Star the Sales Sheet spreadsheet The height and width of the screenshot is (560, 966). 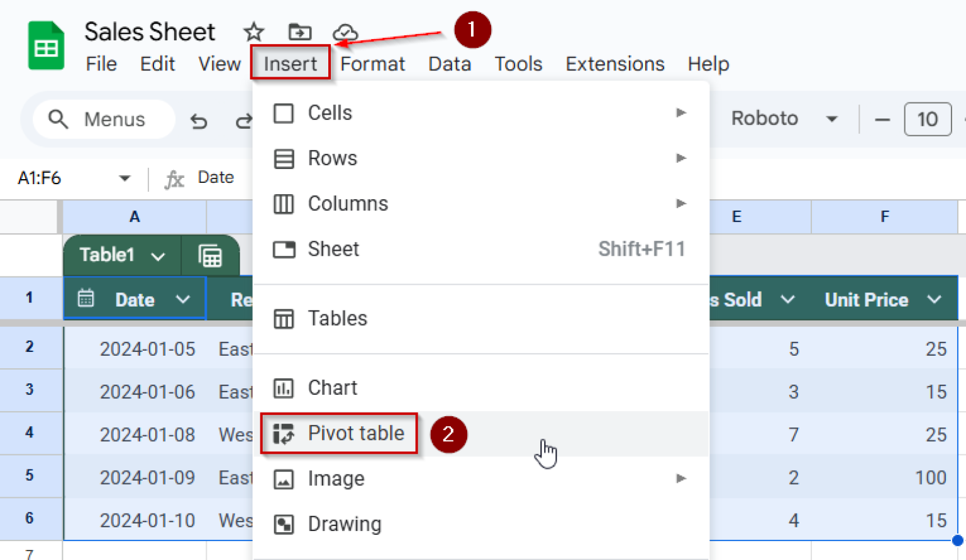(253, 31)
